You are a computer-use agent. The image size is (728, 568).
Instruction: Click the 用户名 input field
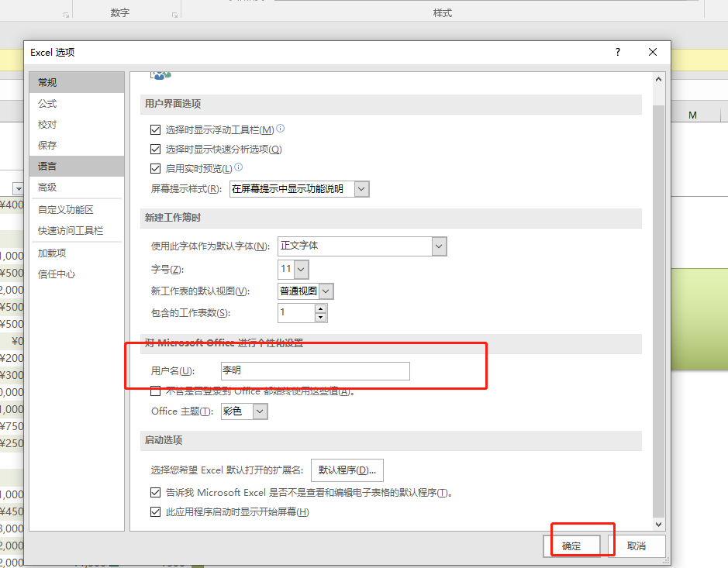(316, 370)
